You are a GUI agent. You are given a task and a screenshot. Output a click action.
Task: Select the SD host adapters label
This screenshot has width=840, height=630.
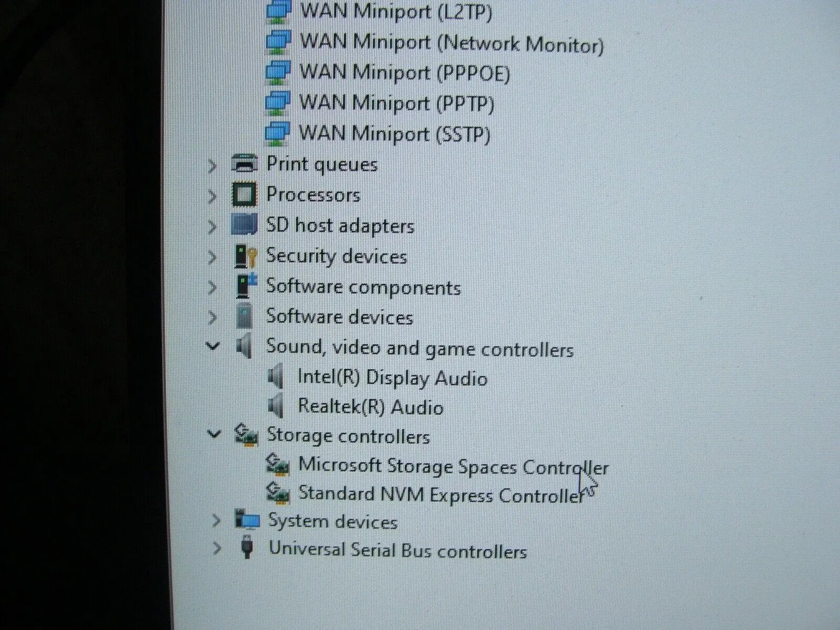340,226
